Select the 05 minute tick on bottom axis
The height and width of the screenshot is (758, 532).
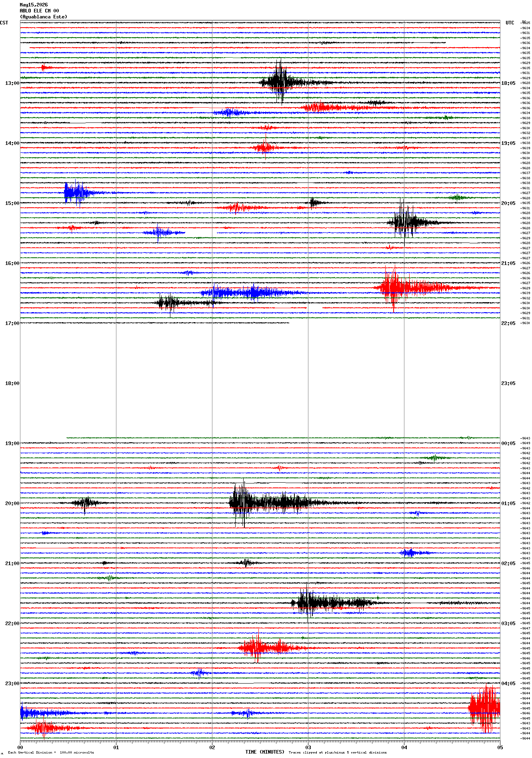point(500,747)
